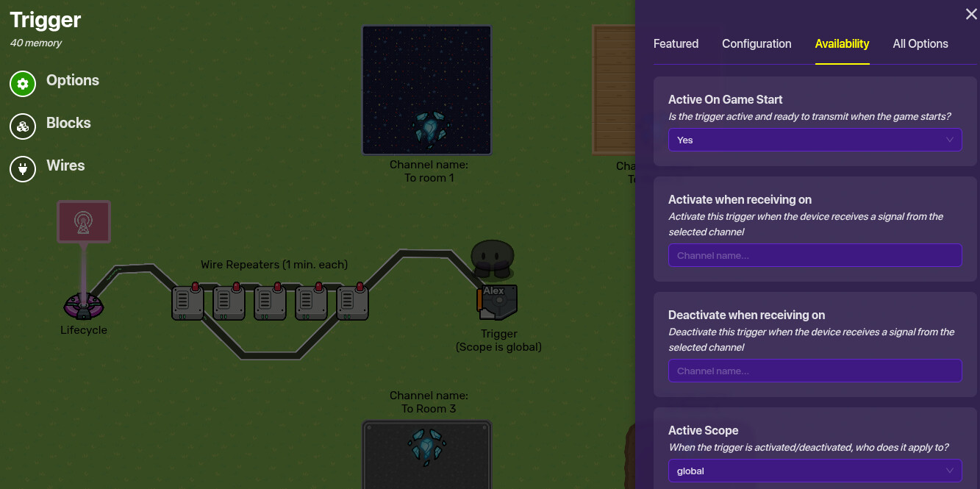Click the 'Activate when receiving on' channel field

[815, 255]
